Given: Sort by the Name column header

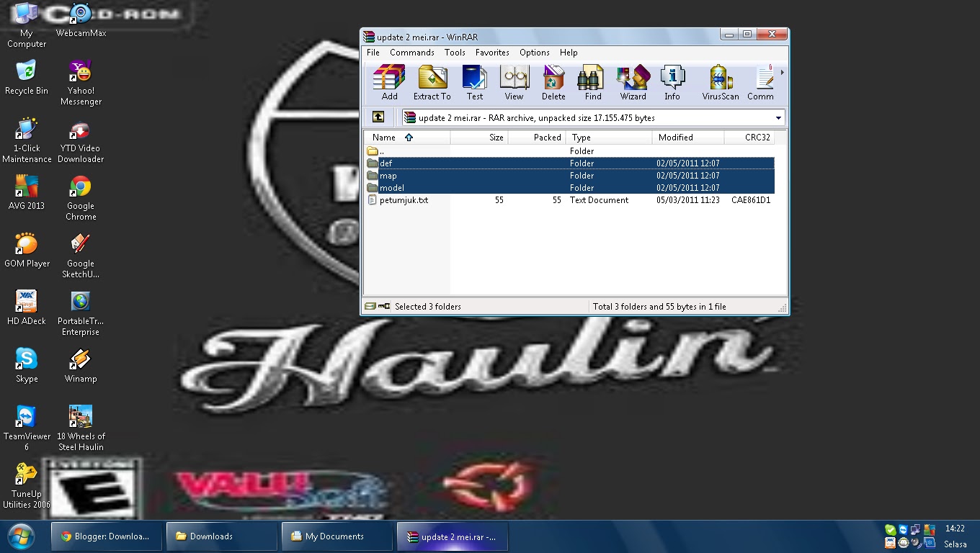Looking at the screenshot, I should coord(407,138).
